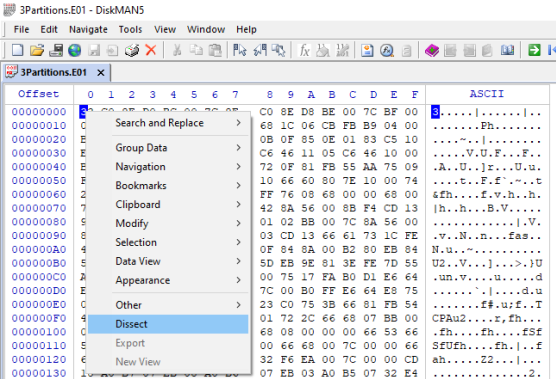Click the magnifier fx search icon
557x380 pixels.
coord(386,50)
